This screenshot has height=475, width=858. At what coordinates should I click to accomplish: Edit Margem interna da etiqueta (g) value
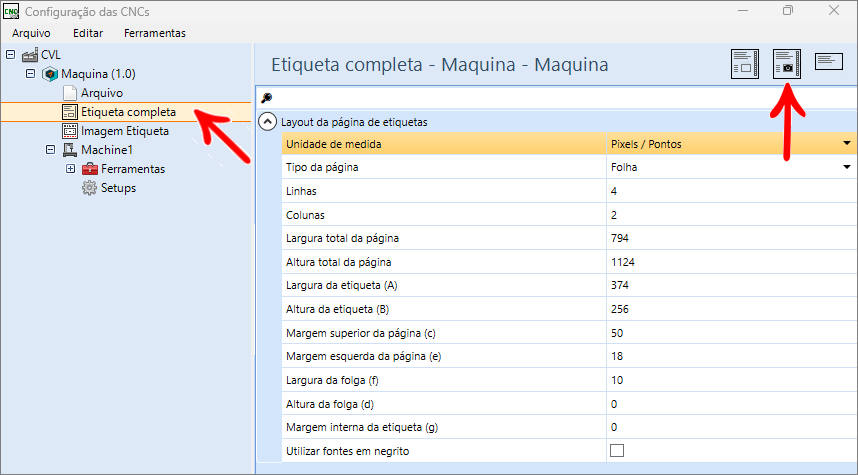click(731, 427)
